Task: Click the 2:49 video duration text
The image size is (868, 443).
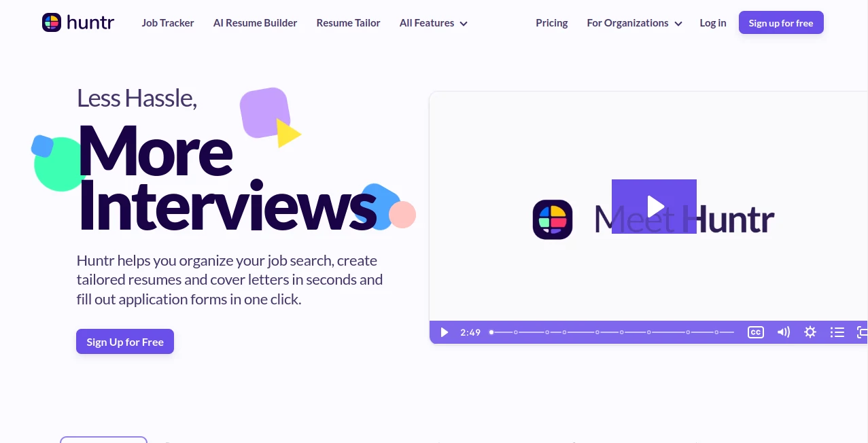Action: point(470,332)
